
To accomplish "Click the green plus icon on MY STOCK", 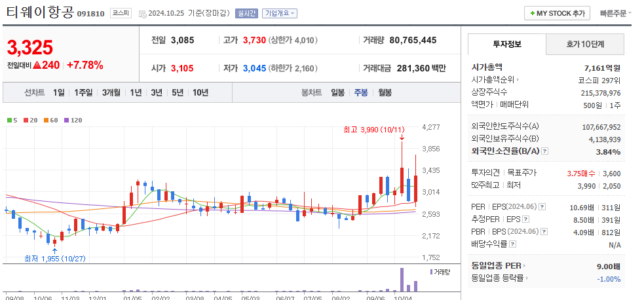I will tap(532, 14).
